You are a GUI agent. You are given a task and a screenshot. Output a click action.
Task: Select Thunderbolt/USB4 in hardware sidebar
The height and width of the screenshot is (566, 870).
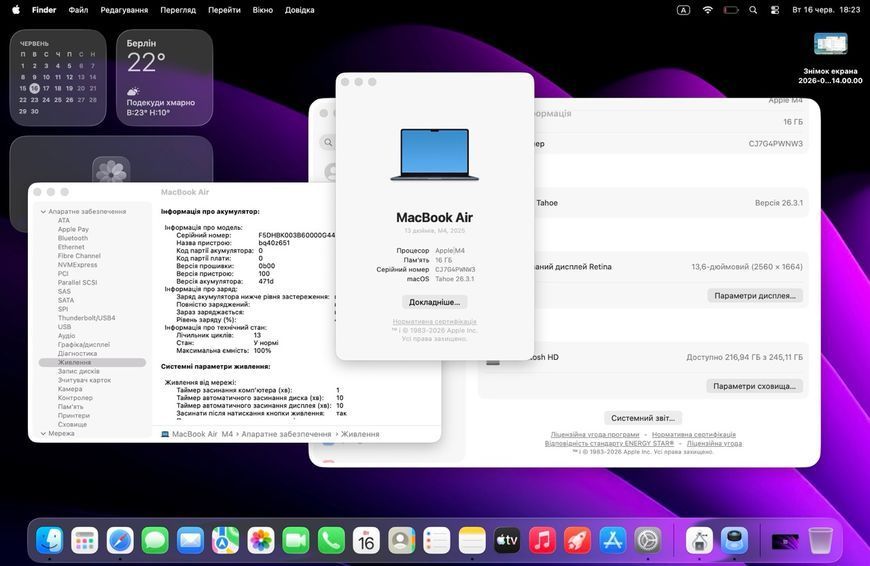point(87,318)
